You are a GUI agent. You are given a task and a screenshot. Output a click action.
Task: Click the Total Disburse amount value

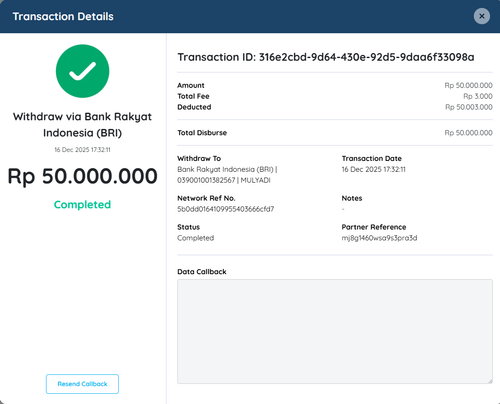468,133
